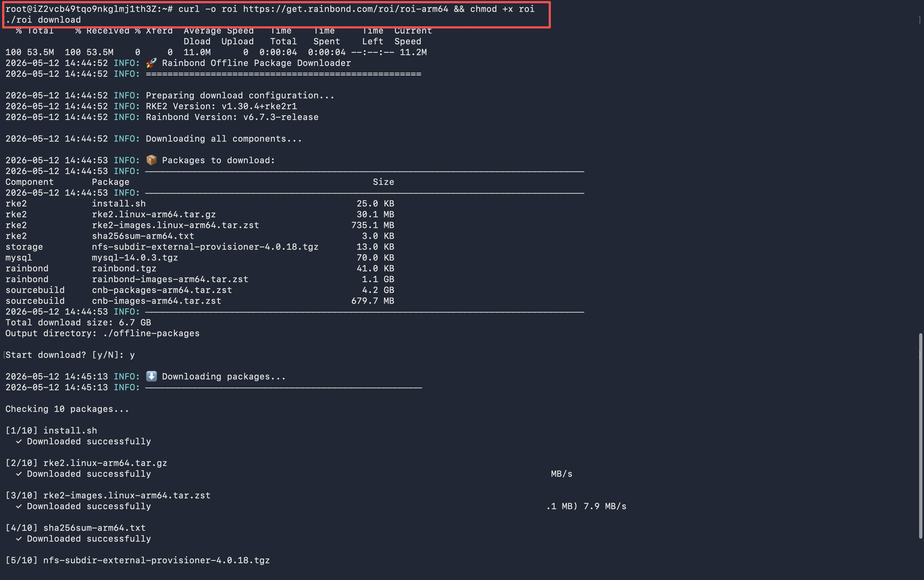Image resolution: width=924 pixels, height=580 pixels.
Task: Click the size value '679.7 MB'
Action: (x=373, y=301)
